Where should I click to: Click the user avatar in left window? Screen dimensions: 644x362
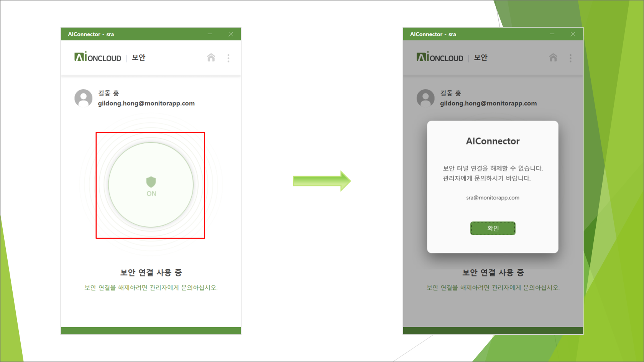[84, 98]
